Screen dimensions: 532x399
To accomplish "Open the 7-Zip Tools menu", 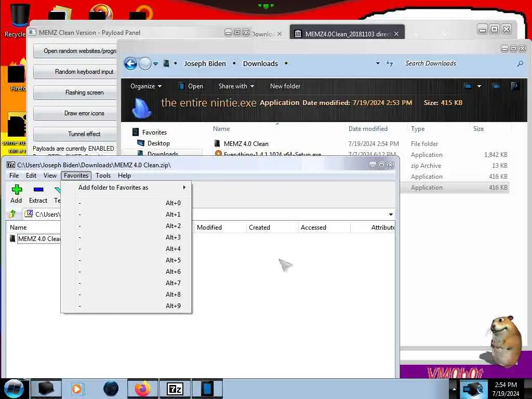I will point(103,176).
